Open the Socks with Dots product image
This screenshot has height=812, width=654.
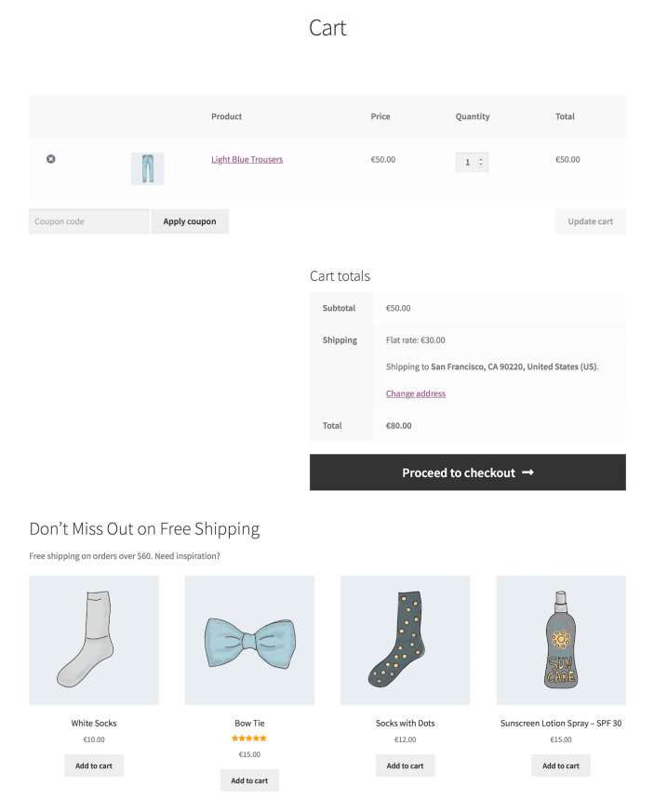(x=406, y=640)
